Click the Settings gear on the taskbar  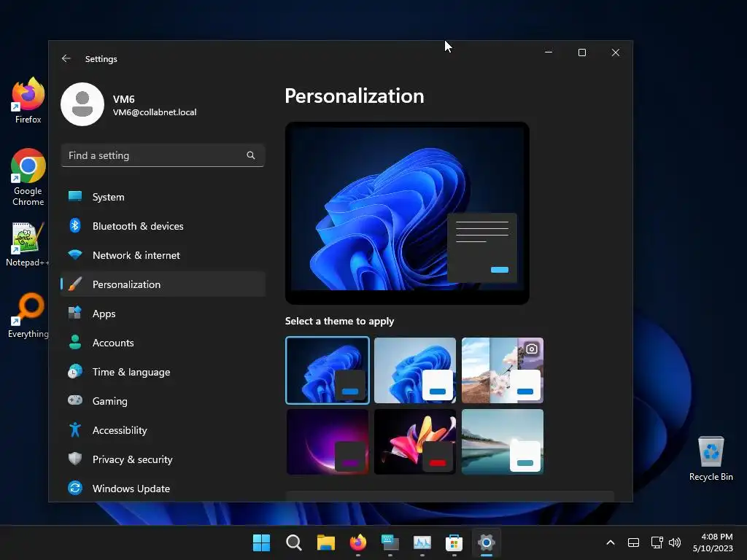pos(486,542)
